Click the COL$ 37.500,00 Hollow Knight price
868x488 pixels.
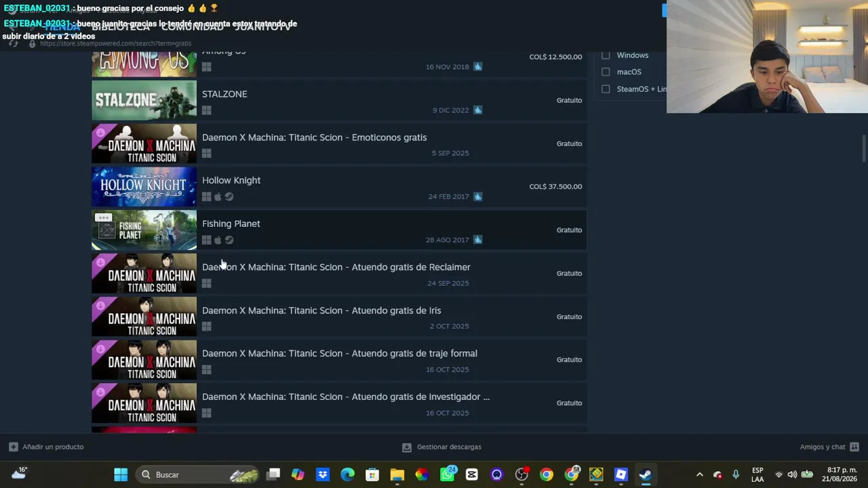point(555,186)
